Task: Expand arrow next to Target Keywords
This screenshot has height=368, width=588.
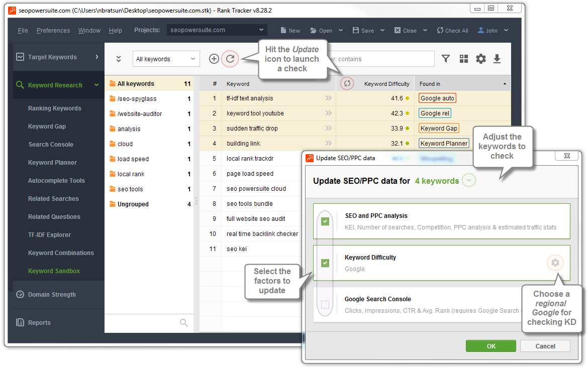Action: (97, 57)
